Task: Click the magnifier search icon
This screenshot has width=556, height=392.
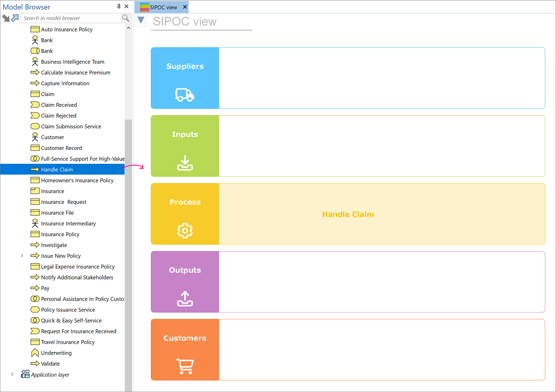Action: (126, 18)
